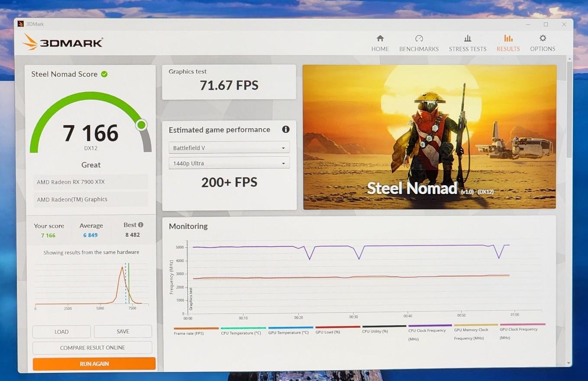Click the vertical scrollbar of the results page
The height and width of the screenshot is (381, 588).
569,110
